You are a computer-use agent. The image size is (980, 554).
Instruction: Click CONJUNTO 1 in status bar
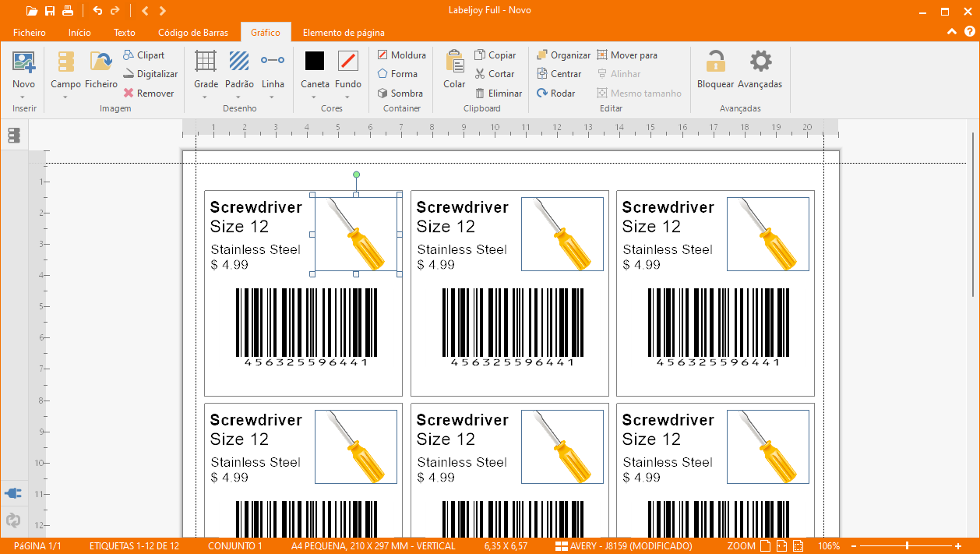click(235, 546)
